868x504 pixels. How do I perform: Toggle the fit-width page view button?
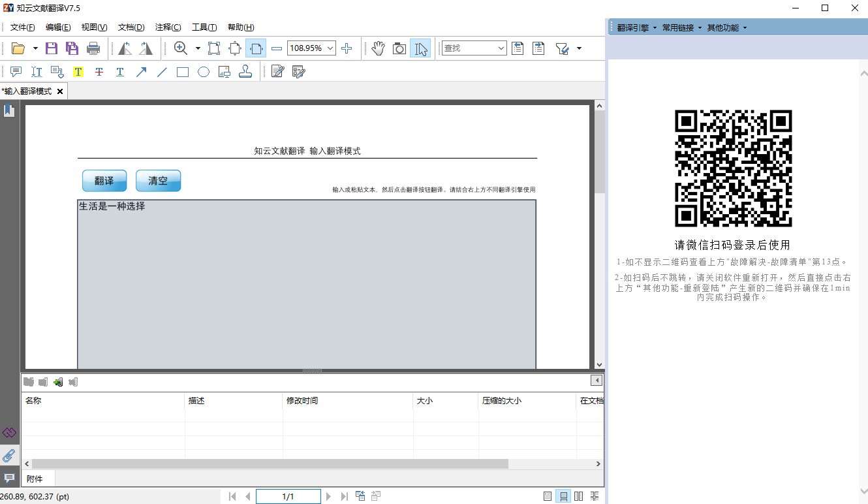tap(256, 48)
